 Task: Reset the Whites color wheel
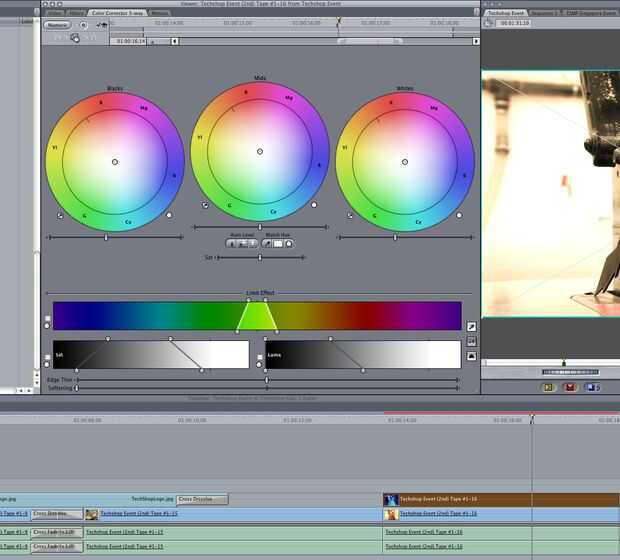pyautogui.click(x=458, y=215)
